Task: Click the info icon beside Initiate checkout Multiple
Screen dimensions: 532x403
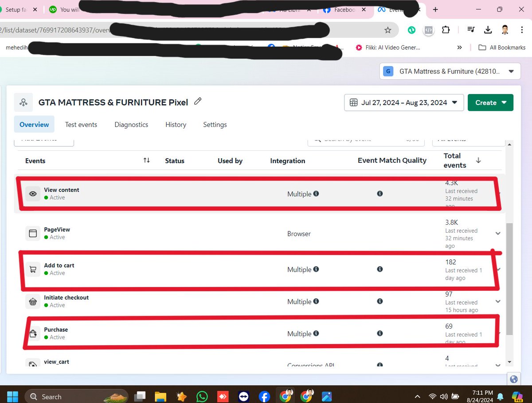Action: 316,301
